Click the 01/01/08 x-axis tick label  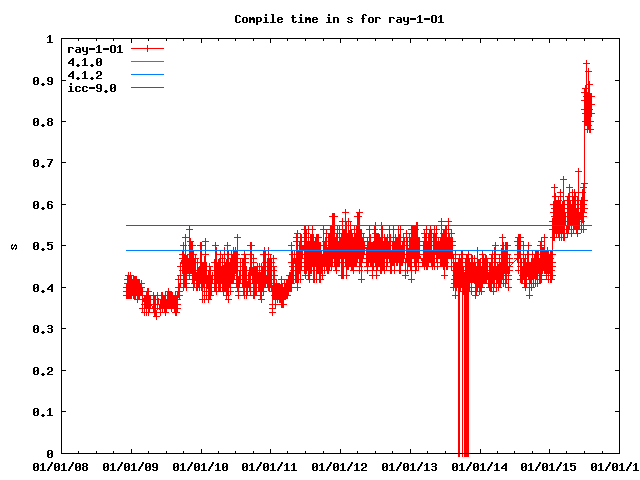click(61, 466)
